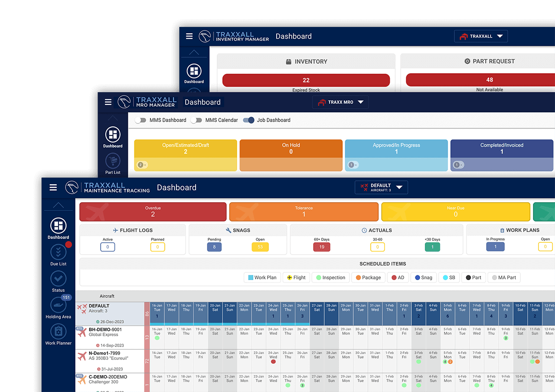Click green inspection dot on BH-DEMO-9001 16-Jan
The image size is (555, 392).
tap(157, 338)
